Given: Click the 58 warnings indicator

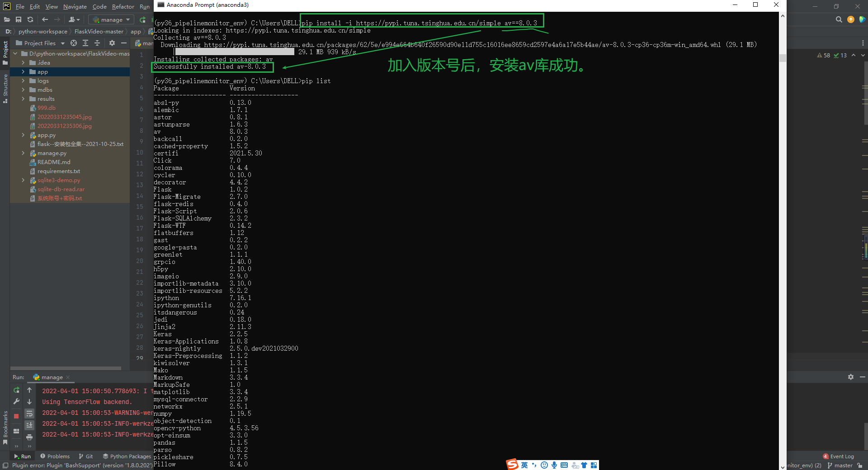Looking at the screenshot, I should click(824, 55).
